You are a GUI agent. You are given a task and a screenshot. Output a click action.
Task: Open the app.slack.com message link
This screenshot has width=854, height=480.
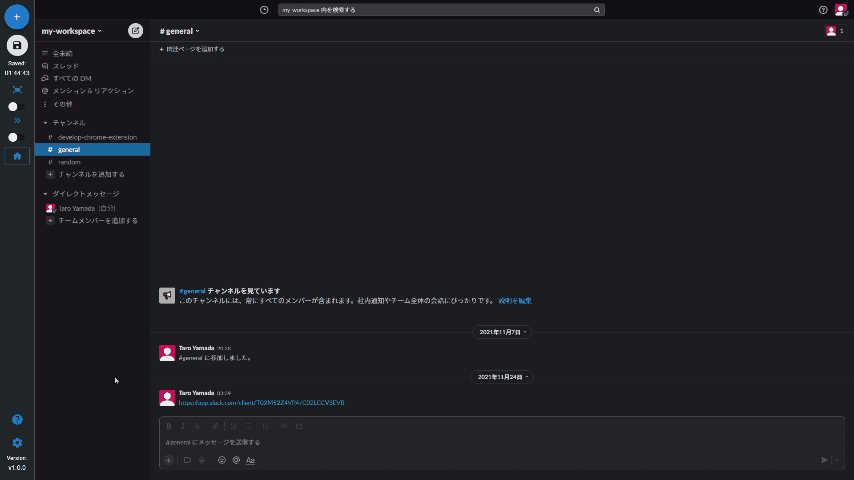pyautogui.click(x=261, y=403)
